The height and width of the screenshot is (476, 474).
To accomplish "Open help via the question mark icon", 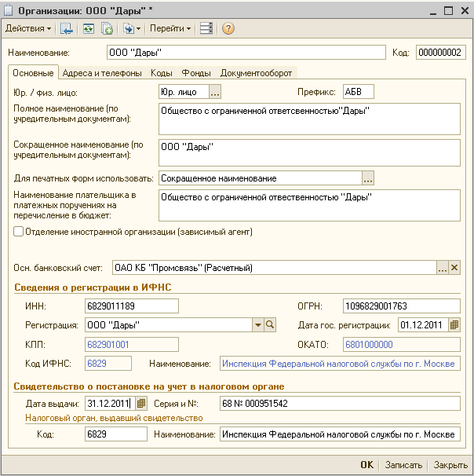I will point(228,28).
